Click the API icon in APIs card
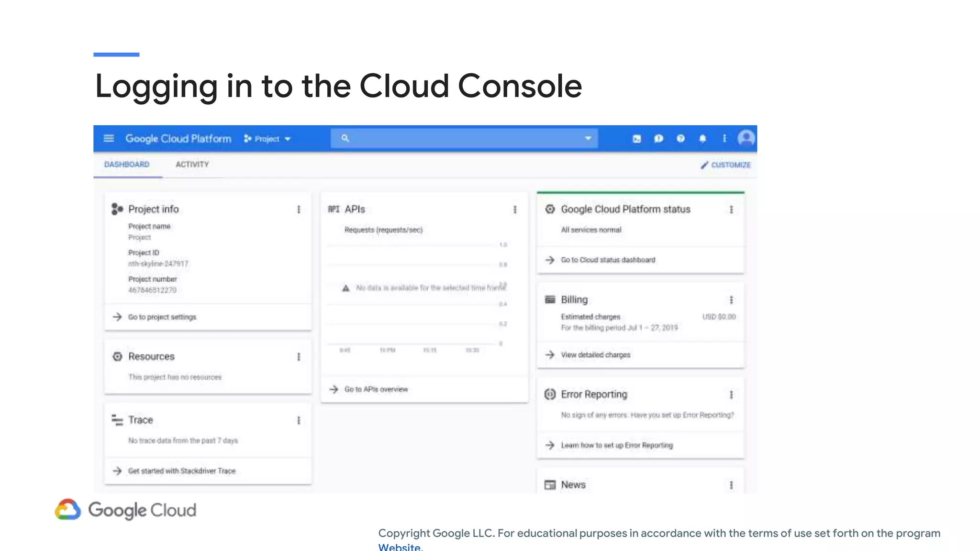This screenshot has width=980, height=551. pos(334,209)
